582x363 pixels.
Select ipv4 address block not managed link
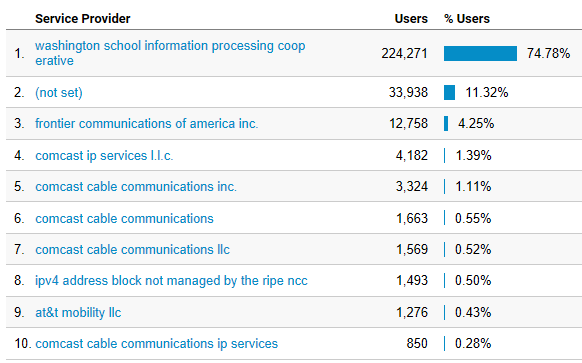pyautogui.click(x=171, y=281)
